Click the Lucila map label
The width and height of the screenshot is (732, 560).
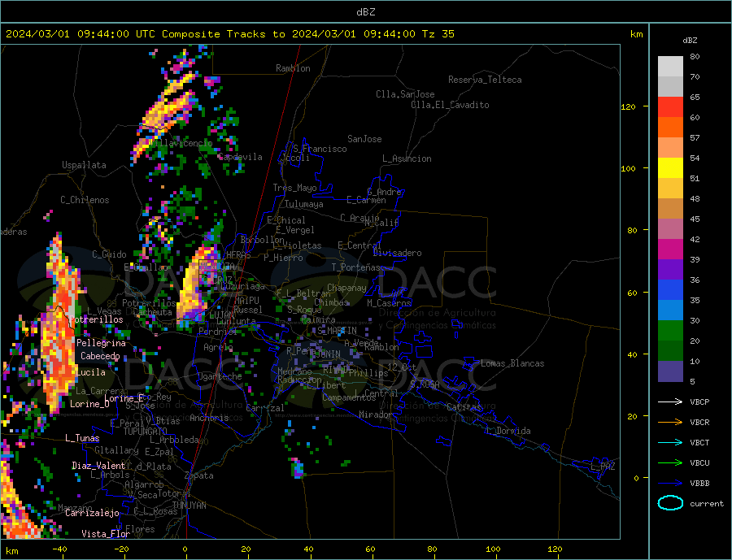tap(90, 372)
